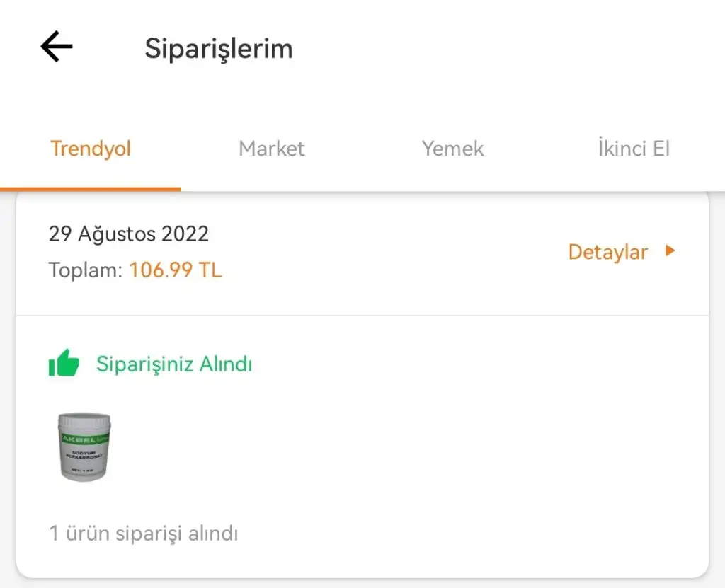725x588 pixels.
Task: Switch to the İkinci El tab
Action: 634,149
